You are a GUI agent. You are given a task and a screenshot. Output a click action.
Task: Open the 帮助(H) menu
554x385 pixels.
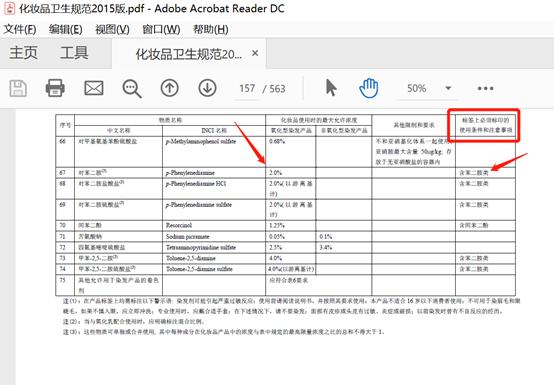[211, 29]
